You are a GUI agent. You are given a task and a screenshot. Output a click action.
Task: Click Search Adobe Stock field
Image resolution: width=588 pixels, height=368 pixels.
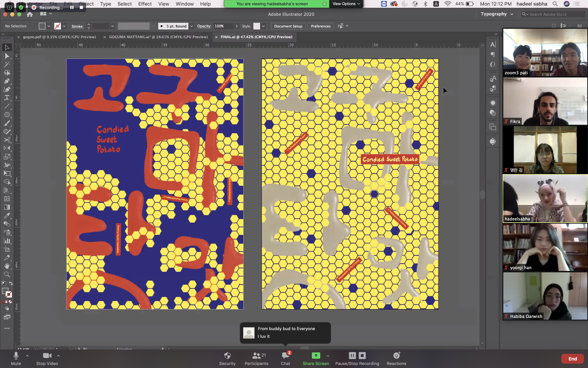pyautogui.click(x=553, y=14)
